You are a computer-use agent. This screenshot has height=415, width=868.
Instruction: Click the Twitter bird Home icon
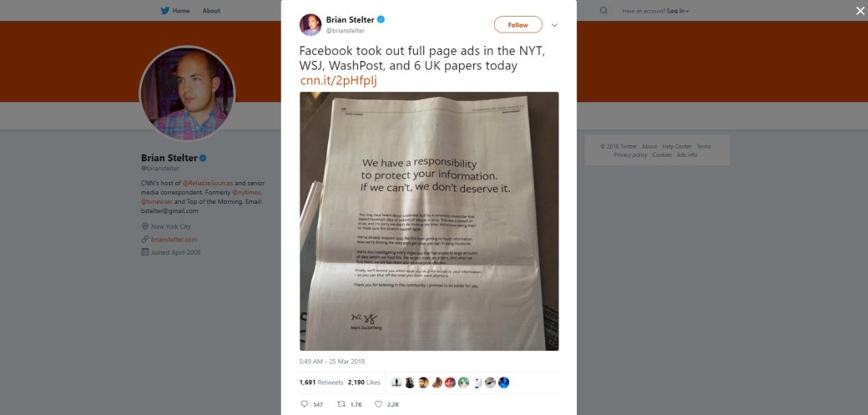(165, 11)
